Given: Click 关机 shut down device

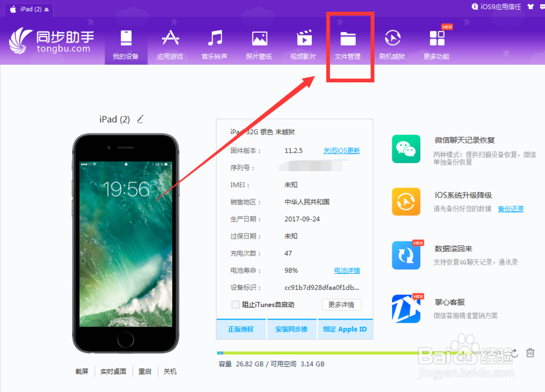Looking at the screenshot, I should [170, 371].
